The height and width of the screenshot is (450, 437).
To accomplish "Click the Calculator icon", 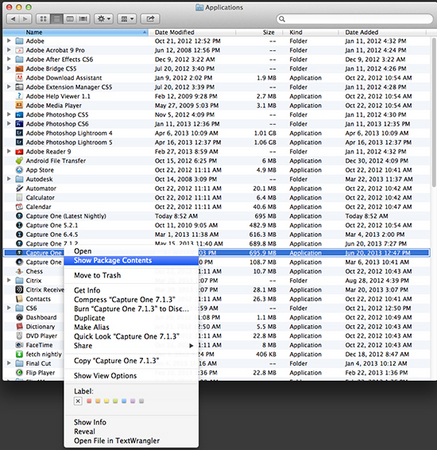I will [19, 198].
